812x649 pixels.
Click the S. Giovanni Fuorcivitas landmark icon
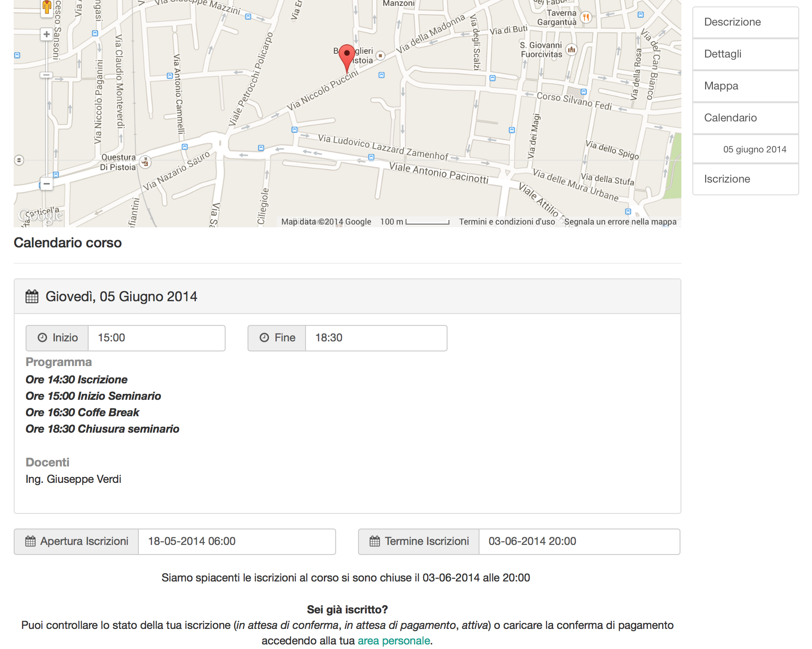click(x=571, y=49)
